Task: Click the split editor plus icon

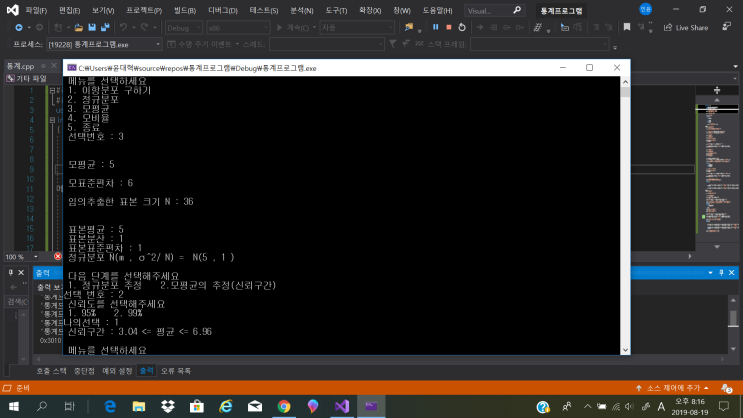Action: tap(717, 90)
